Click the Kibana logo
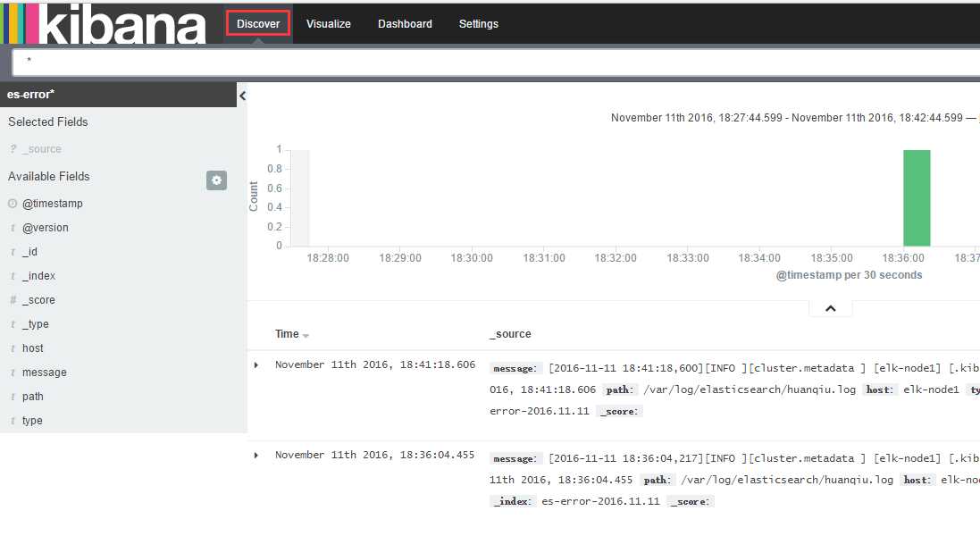Image resolution: width=980 pixels, height=536 pixels. click(104, 24)
